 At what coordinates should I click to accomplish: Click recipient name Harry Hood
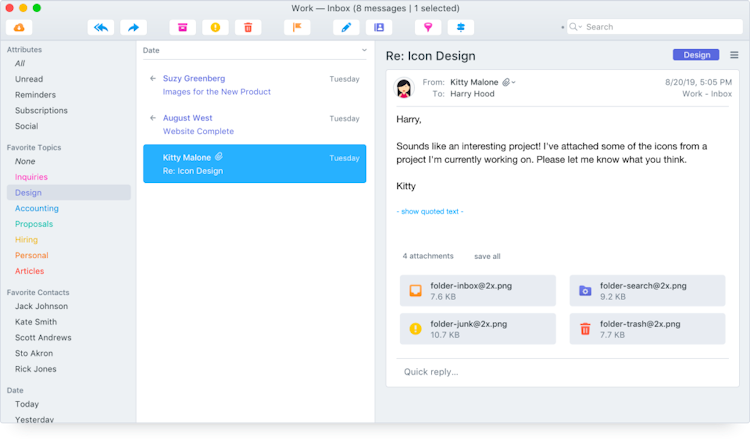pyautogui.click(x=472, y=94)
